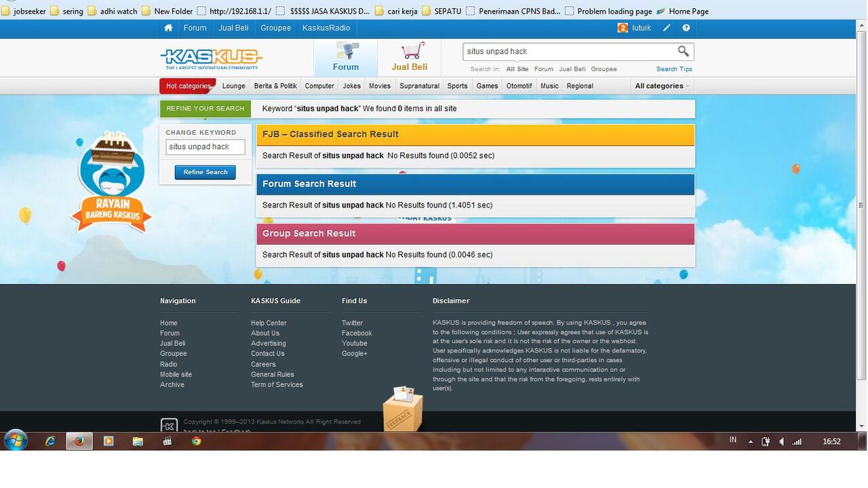
Task: Open the Regional category
Action: point(580,86)
